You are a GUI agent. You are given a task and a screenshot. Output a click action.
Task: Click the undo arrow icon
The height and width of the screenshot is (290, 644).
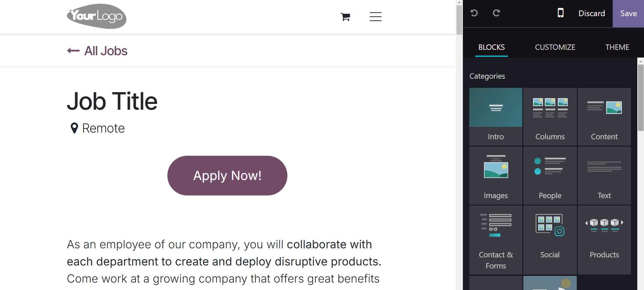(474, 13)
